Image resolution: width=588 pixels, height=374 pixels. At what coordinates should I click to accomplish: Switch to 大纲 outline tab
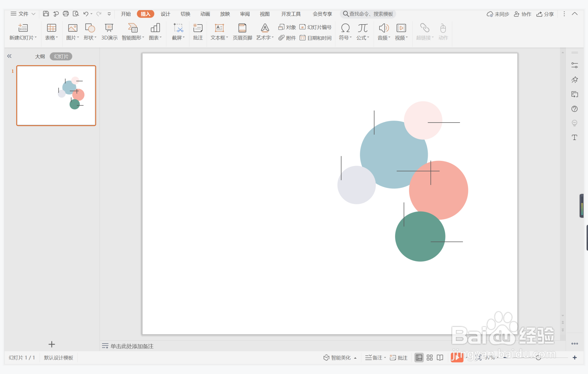[x=40, y=56]
